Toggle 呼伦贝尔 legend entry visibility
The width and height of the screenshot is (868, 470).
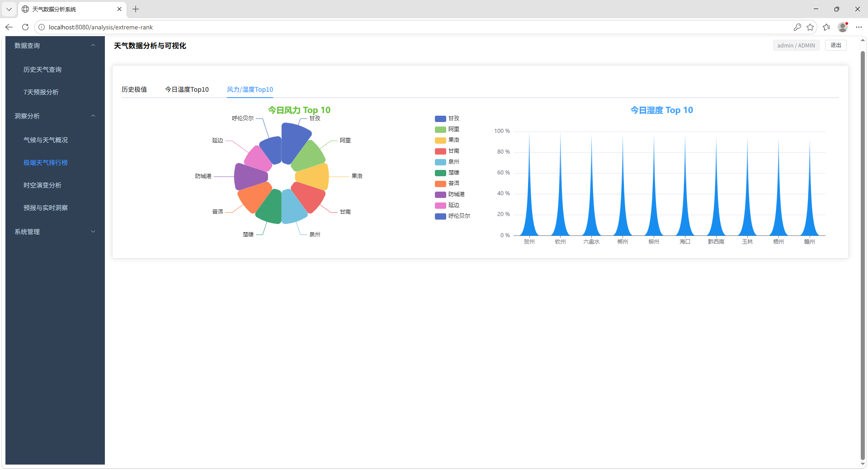[452, 216]
